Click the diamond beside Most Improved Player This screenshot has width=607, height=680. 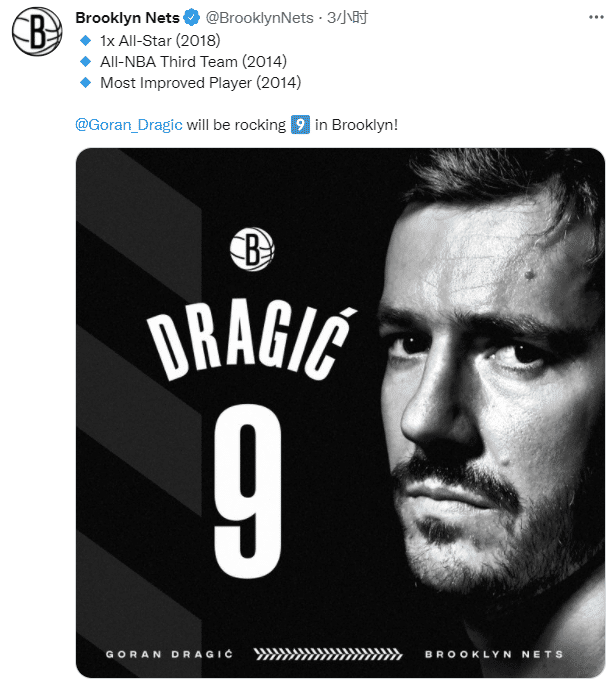(x=84, y=82)
